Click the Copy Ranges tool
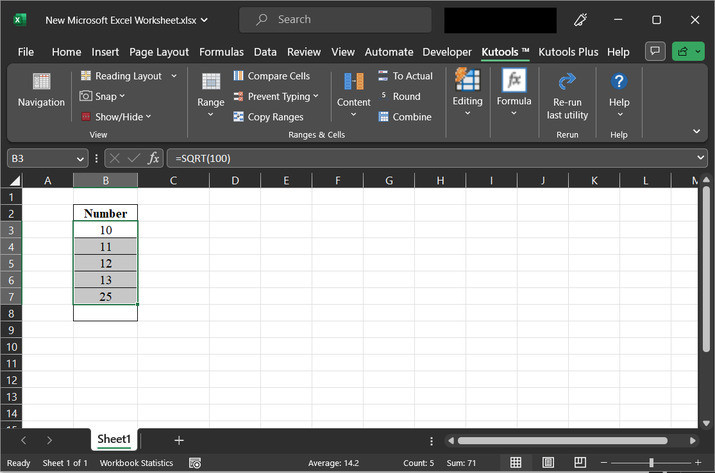715x473 pixels. 268,117
